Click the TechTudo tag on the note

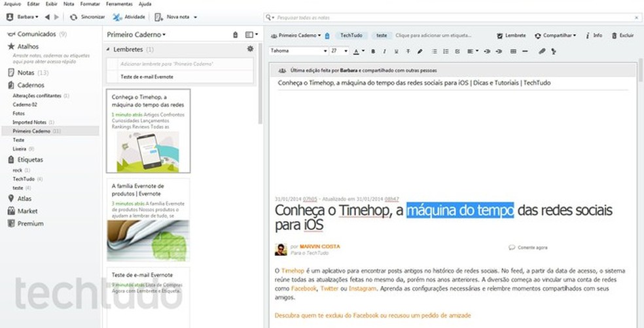[351, 36]
